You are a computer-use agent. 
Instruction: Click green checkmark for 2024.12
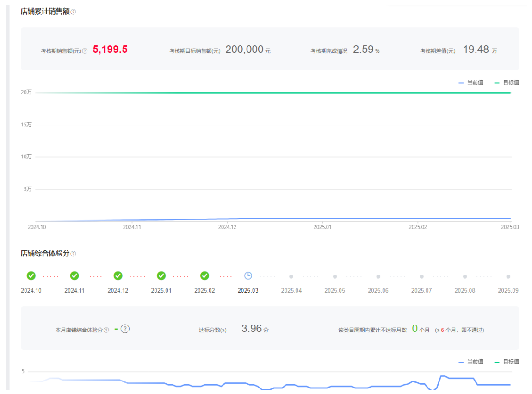coord(118,276)
